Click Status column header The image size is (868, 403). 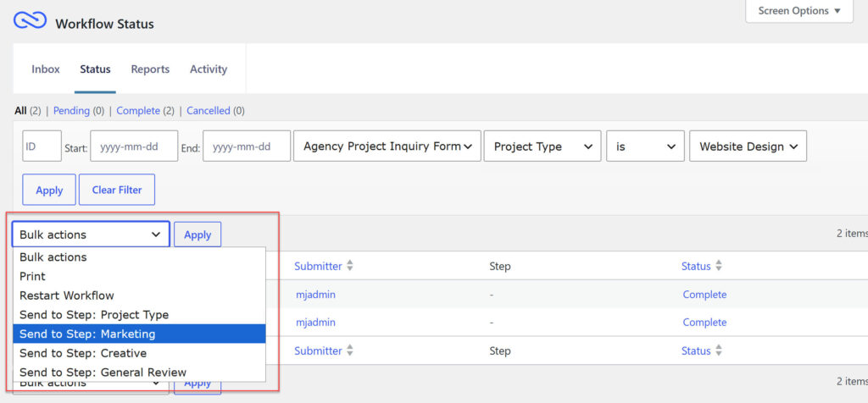pyautogui.click(x=696, y=266)
